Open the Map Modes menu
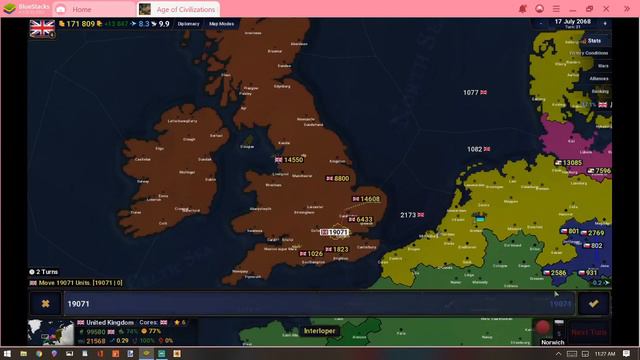 (x=222, y=24)
